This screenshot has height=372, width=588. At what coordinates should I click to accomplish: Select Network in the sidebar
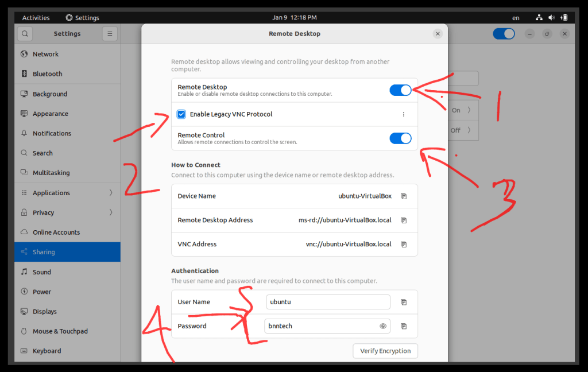pyautogui.click(x=45, y=55)
